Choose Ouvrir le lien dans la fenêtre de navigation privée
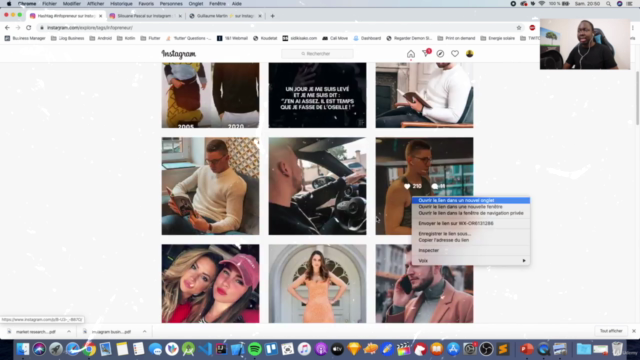This screenshot has height=360, width=640. tap(471, 213)
